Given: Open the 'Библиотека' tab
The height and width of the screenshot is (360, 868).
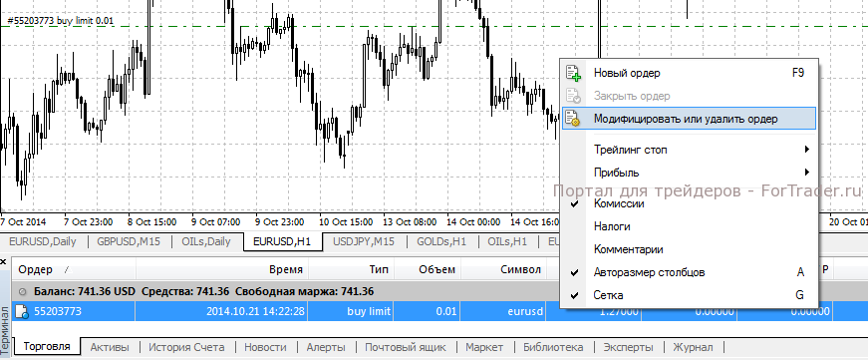Looking at the screenshot, I should pos(553,347).
